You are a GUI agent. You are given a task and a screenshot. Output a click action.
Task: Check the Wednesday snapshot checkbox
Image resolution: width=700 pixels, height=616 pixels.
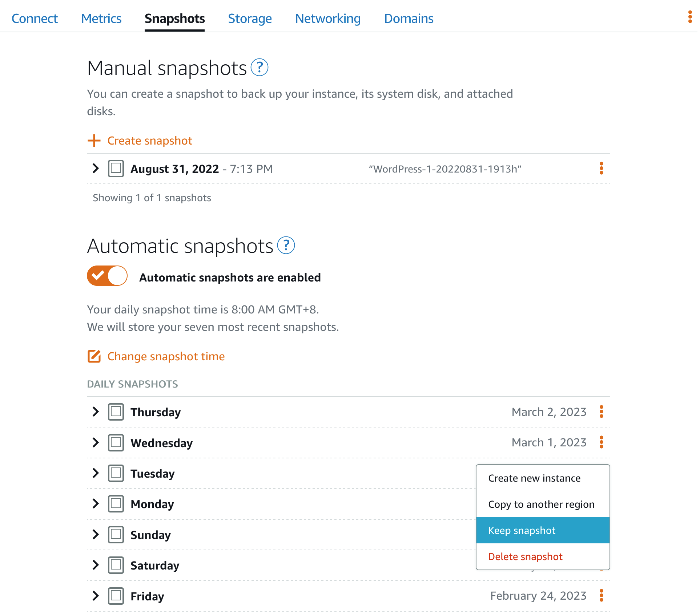click(x=116, y=442)
